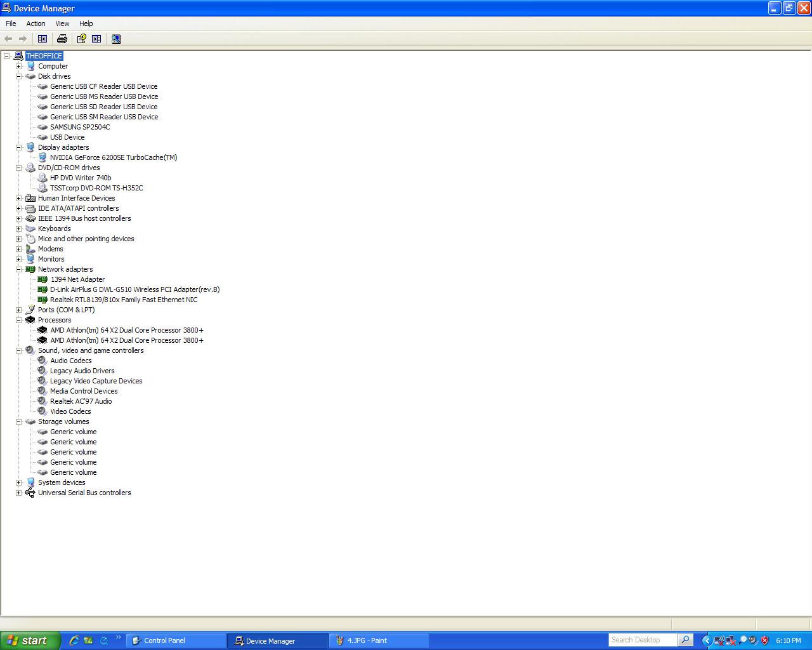
Task: Switch to Control Panel taskbar button
Action: [176, 640]
